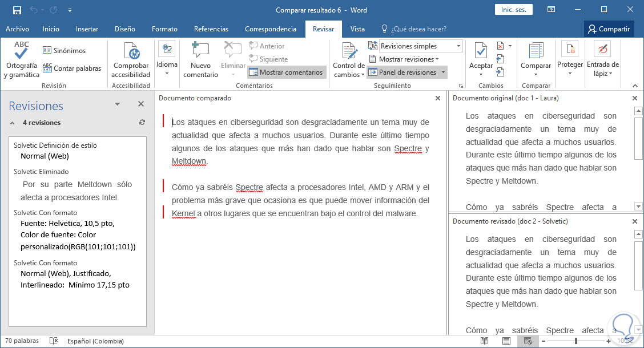Open ribbon display options icon
644x348 pixels.
551,10
